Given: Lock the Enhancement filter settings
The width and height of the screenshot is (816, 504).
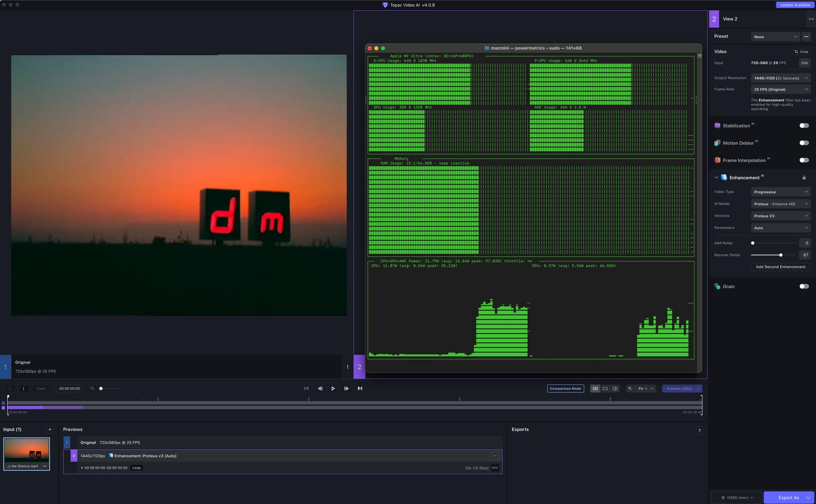Looking at the screenshot, I should 804,177.
